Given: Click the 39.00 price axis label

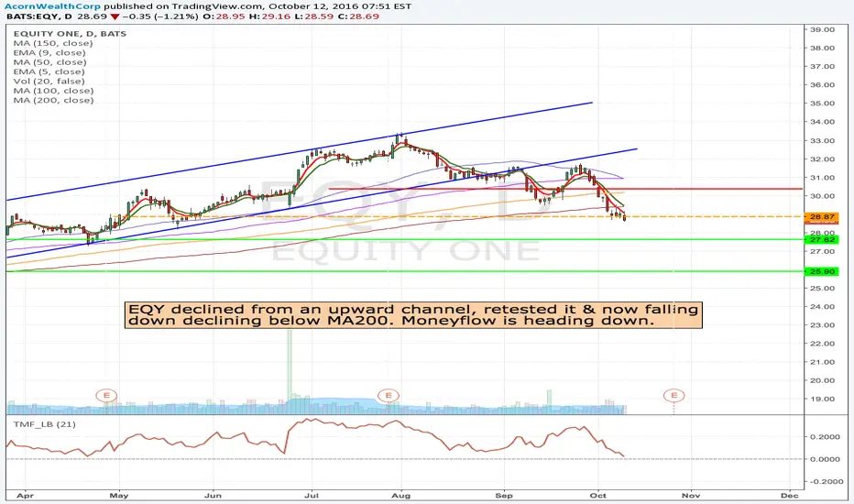Looking at the screenshot, I should (823, 29).
